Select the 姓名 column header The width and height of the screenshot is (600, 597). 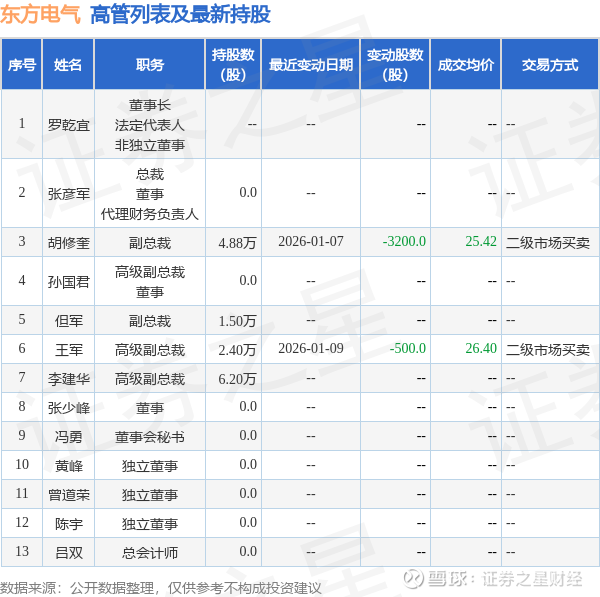[68, 64]
